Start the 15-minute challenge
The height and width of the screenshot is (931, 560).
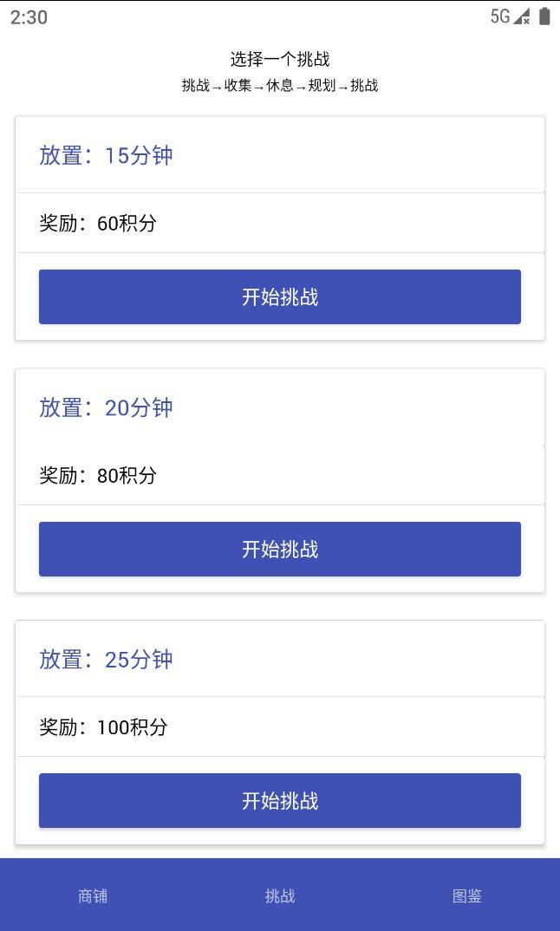coord(279,296)
